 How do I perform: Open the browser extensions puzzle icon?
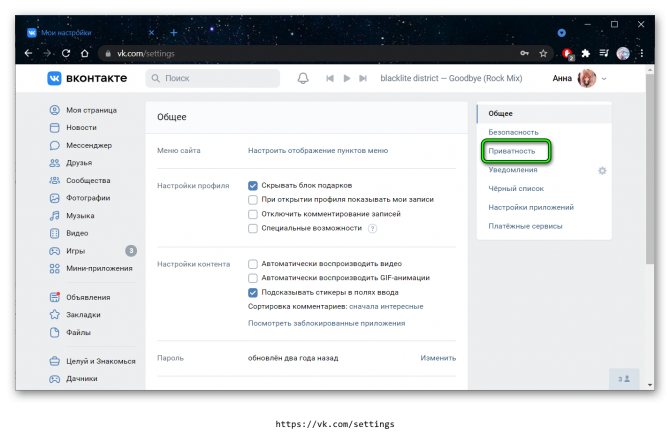tap(586, 53)
